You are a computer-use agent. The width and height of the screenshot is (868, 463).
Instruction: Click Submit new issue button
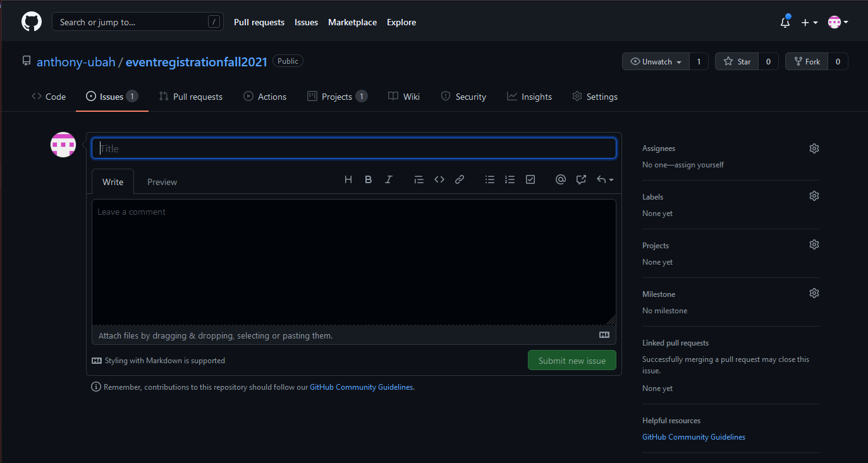[572, 361]
